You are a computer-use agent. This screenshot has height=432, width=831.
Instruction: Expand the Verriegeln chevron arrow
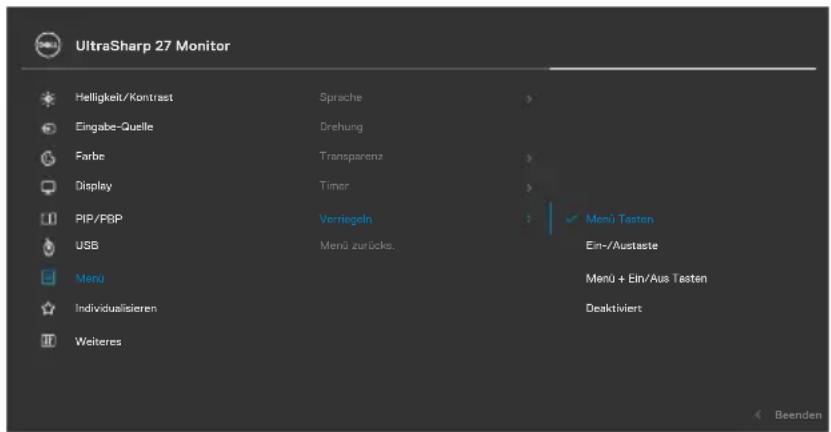point(528,218)
